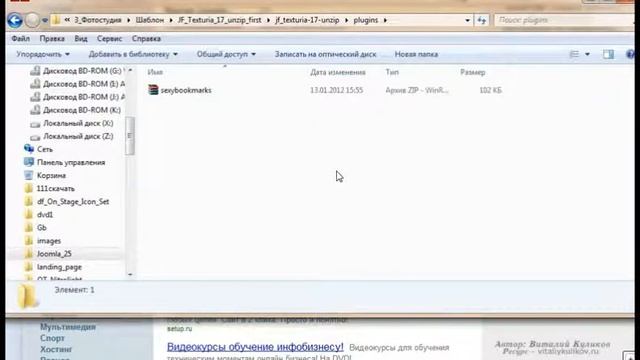Screen dimensions: 640x360
Task: Select JF_Texturia_17_unzip_first path segment
Action: (x=220, y=20)
